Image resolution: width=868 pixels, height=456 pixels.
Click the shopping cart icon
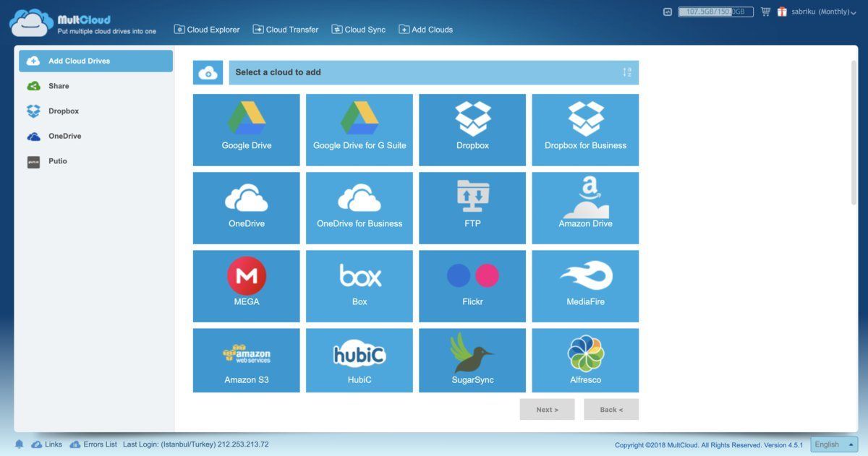point(765,12)
